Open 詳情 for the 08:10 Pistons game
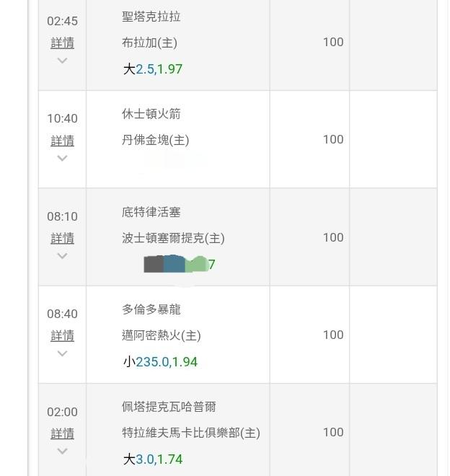 (62, 238)
